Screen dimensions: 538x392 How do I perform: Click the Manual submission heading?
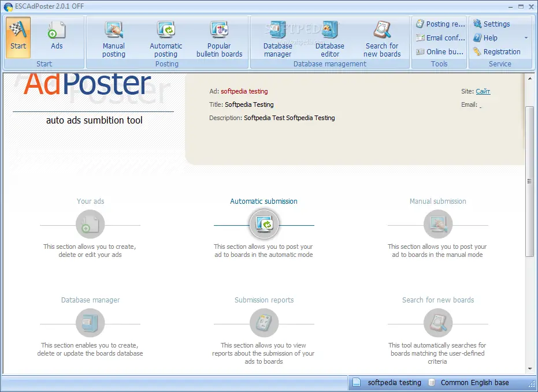(438, 201)
